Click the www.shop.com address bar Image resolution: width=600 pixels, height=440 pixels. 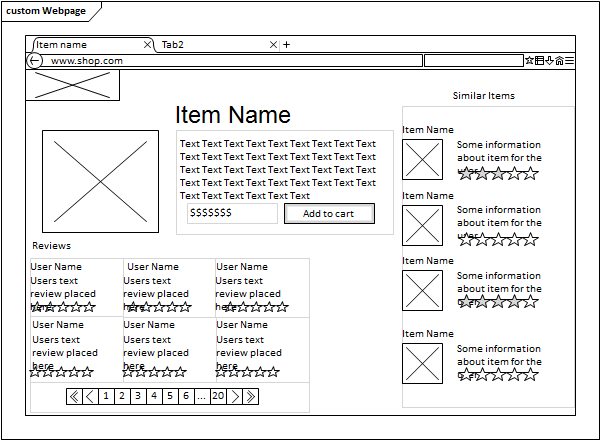(230, 61)
